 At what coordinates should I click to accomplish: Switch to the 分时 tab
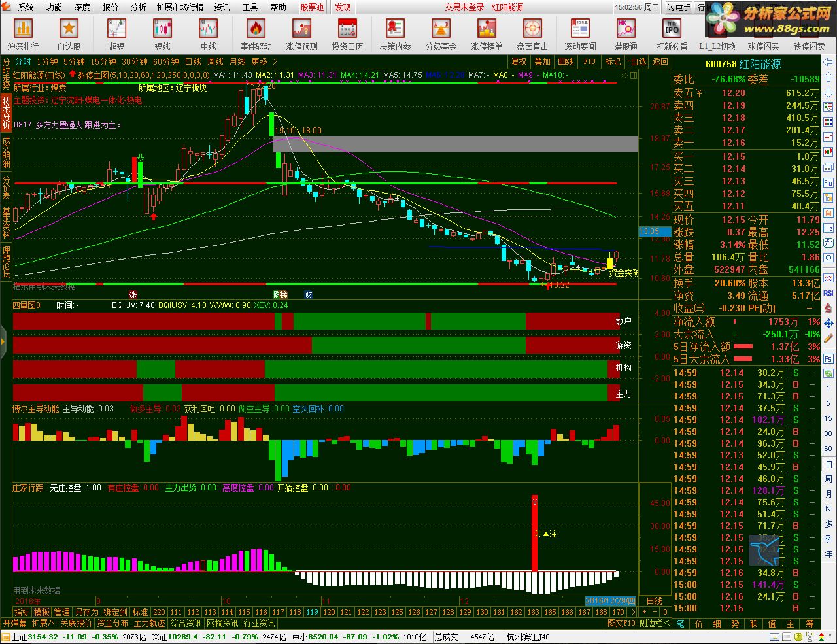tap(22, 61)
